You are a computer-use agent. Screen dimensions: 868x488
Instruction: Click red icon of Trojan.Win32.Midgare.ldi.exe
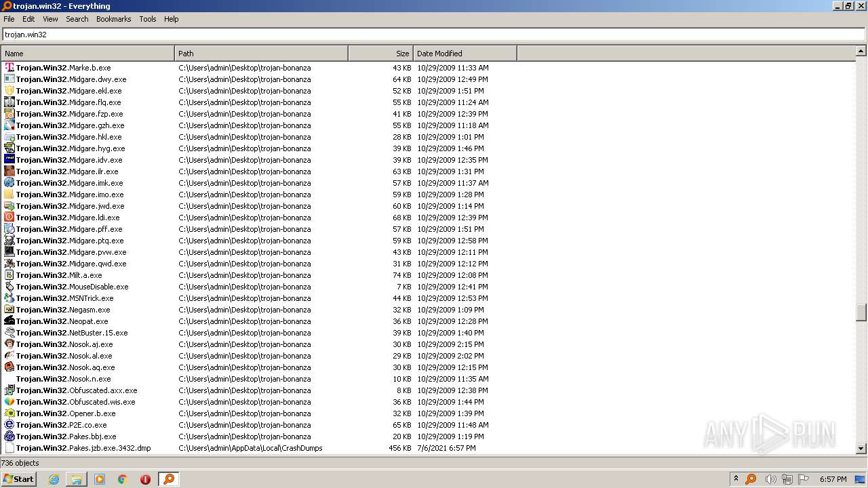[9, 218]
